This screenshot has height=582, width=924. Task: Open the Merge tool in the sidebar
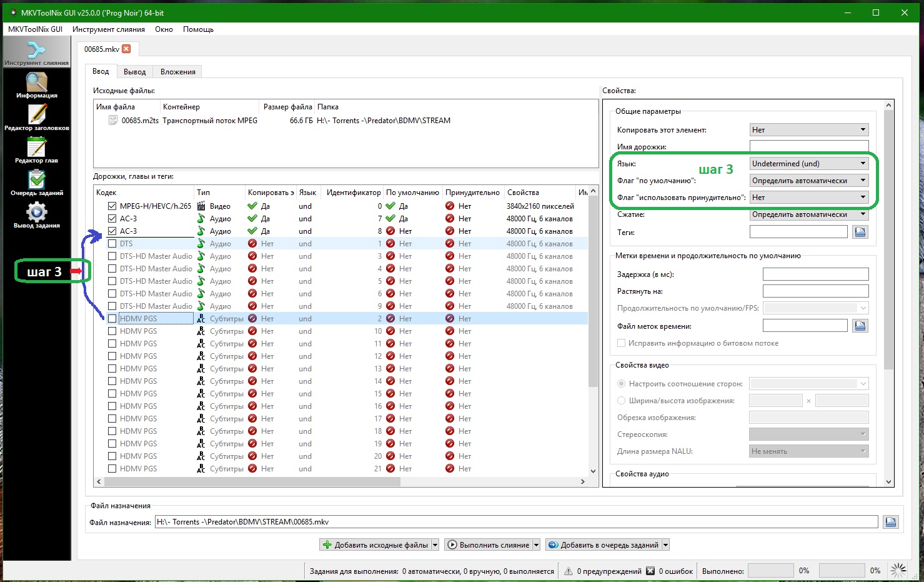(x=36, y=53)
